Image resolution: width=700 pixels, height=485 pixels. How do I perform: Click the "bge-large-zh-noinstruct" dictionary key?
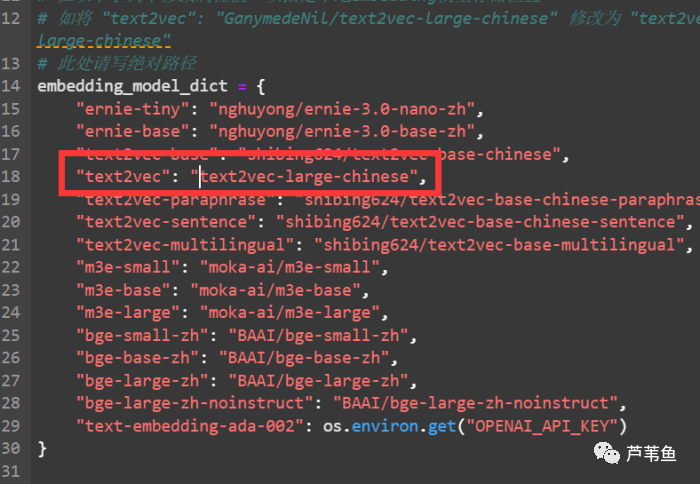click(195, 403)
